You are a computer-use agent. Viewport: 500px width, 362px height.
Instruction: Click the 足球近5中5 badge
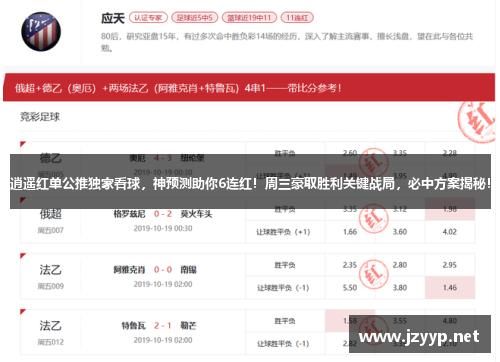tap(195, 18)
